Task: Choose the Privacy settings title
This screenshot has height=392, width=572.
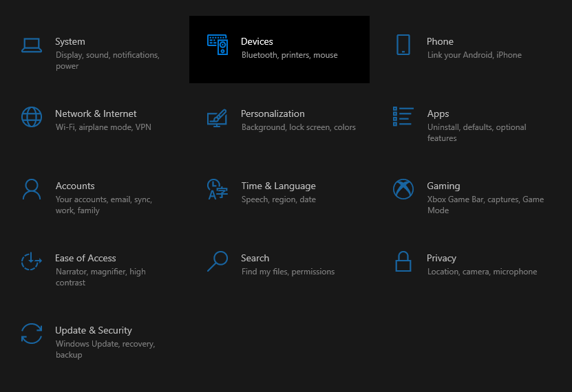Action: [441, 259]
